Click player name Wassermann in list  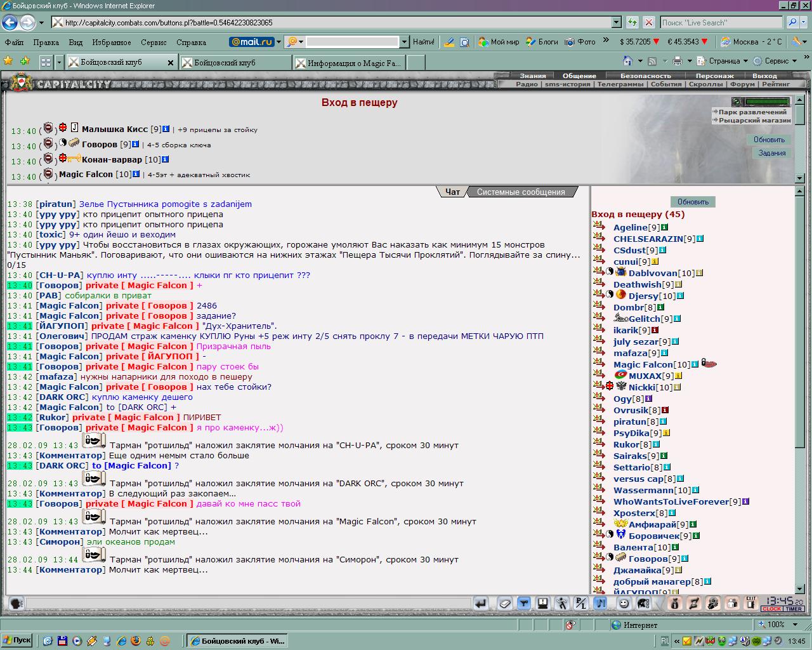(x=643, y=490)
